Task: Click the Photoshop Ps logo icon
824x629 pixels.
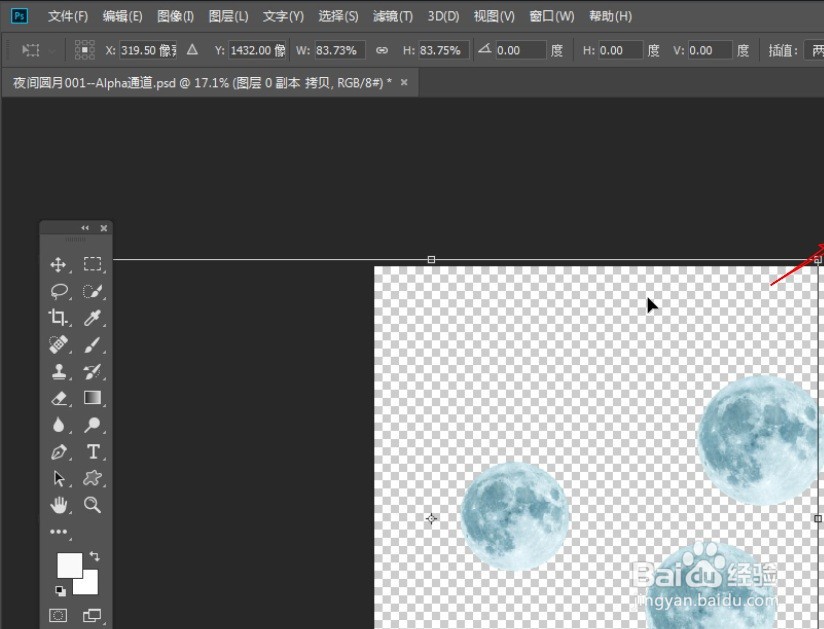Action: coord(19,16)
